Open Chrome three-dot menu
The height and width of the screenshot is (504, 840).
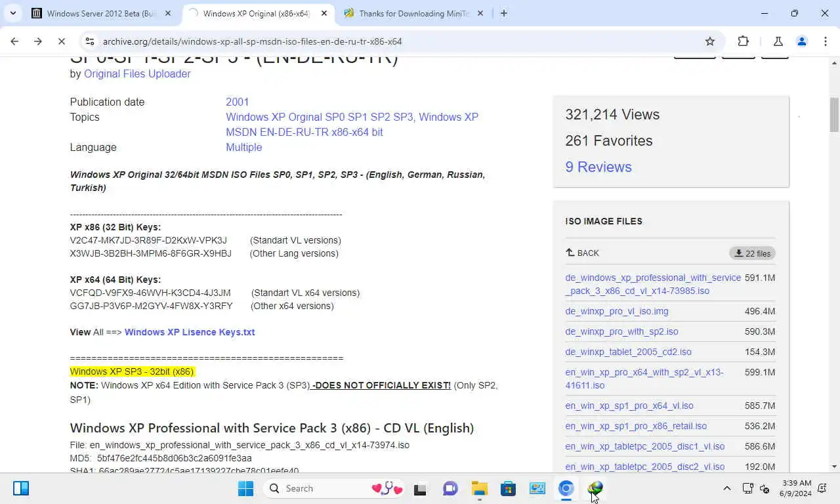pos(825,41)
